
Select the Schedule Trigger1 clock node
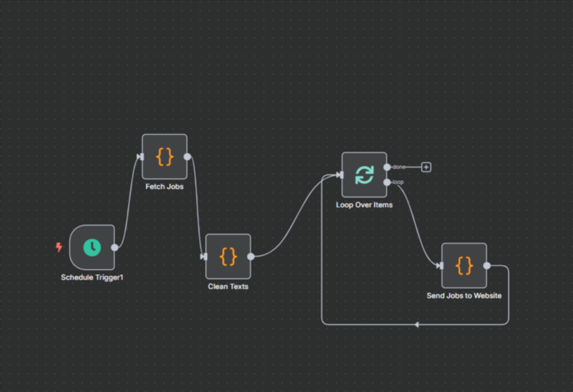point(92,247)
